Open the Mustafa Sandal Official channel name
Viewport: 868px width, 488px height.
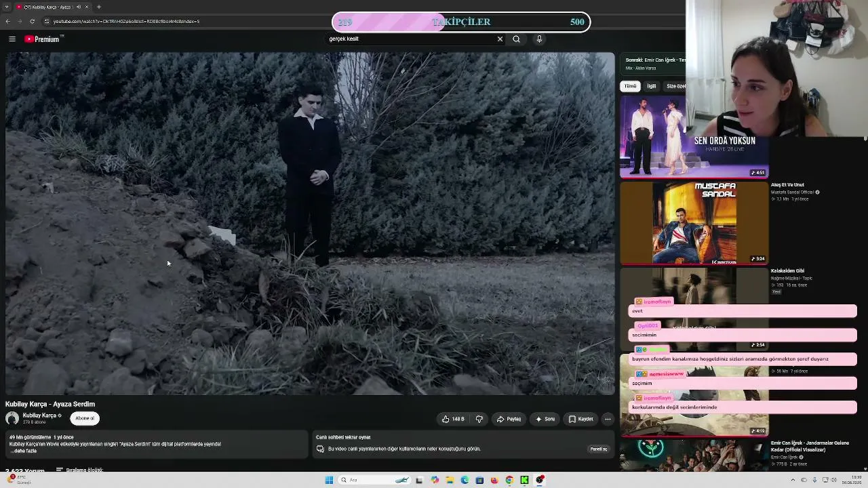792,192
